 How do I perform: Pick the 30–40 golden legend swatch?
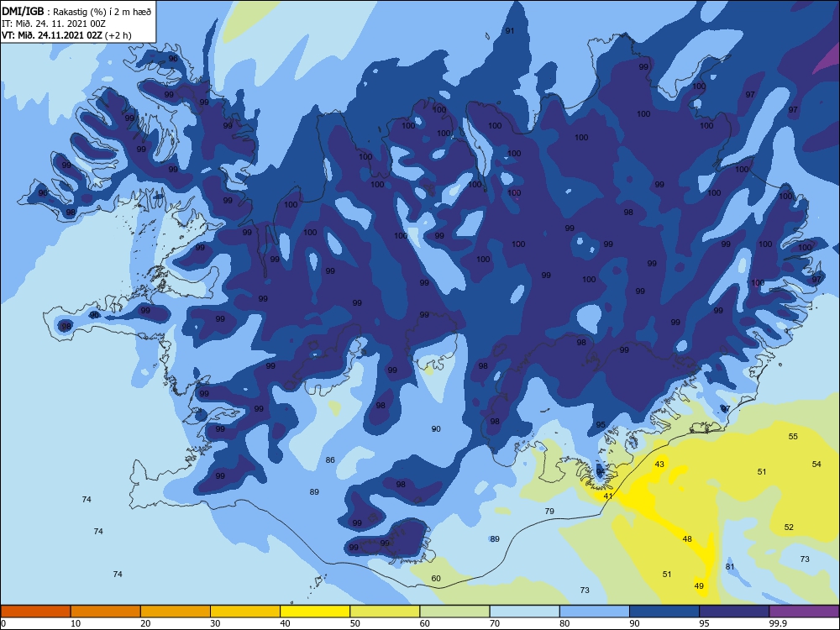click(x=245, y=612)
